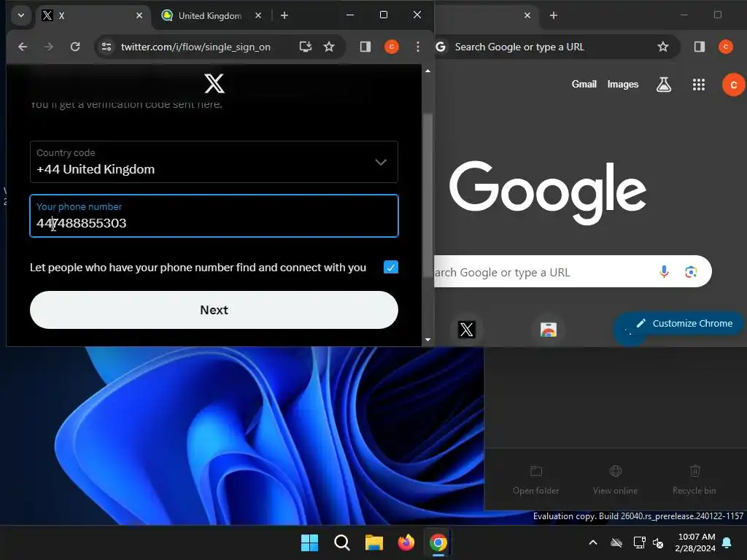Click the install app icon in address bar
The width and height of the screenshot is (747, 560).
pos(306,47)
